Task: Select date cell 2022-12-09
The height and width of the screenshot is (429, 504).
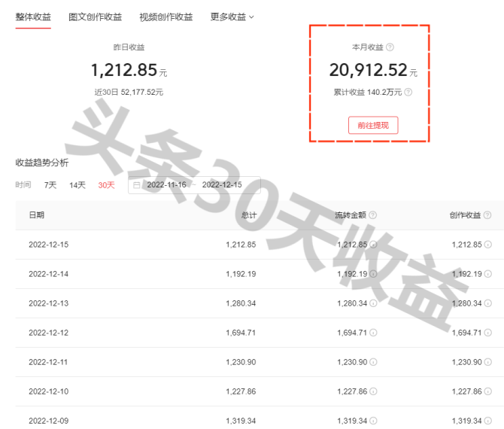Action: (49, 421)
